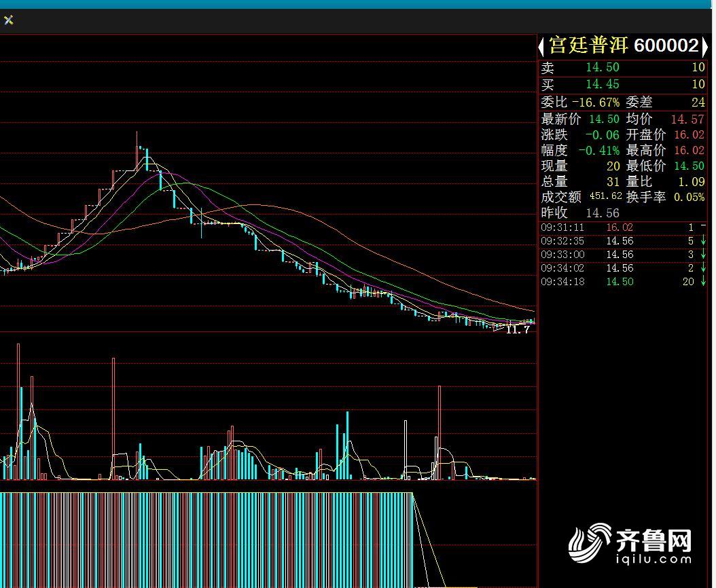Click the 涨跌 value -0.06
Image resolution: width=716 pixels, height=588 pixels.
pyautogui.click(x=603, y=134)
